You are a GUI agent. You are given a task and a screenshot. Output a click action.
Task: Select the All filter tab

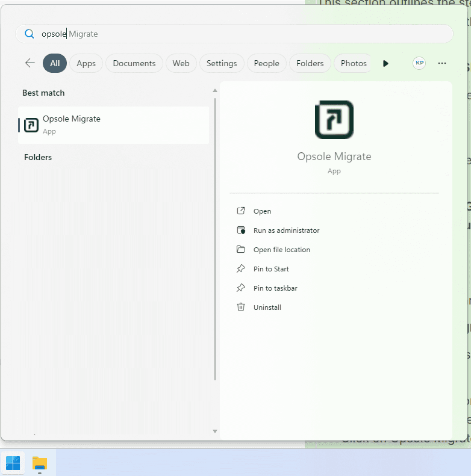click(55, 63)
